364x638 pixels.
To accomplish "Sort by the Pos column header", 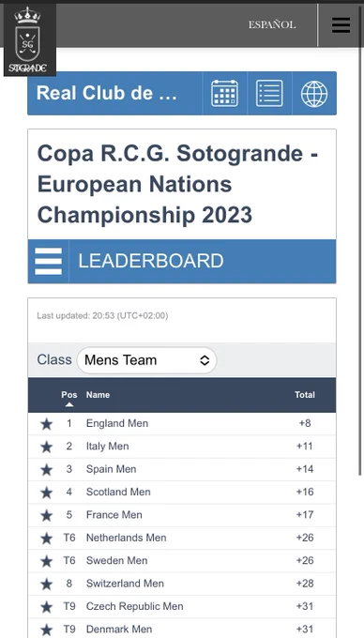I will [69, 398].
